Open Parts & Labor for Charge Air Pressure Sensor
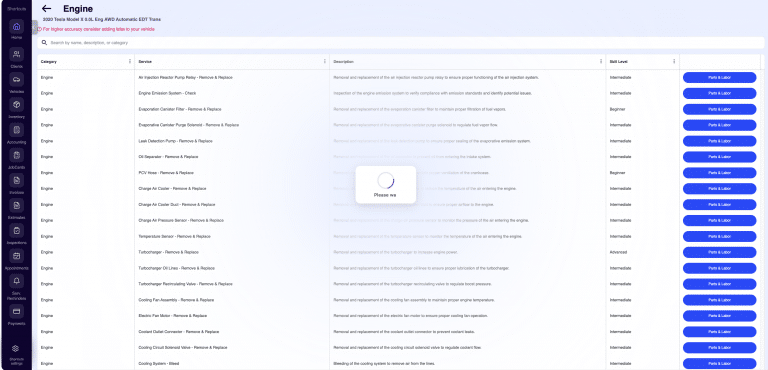 click(x=720, y=221)
